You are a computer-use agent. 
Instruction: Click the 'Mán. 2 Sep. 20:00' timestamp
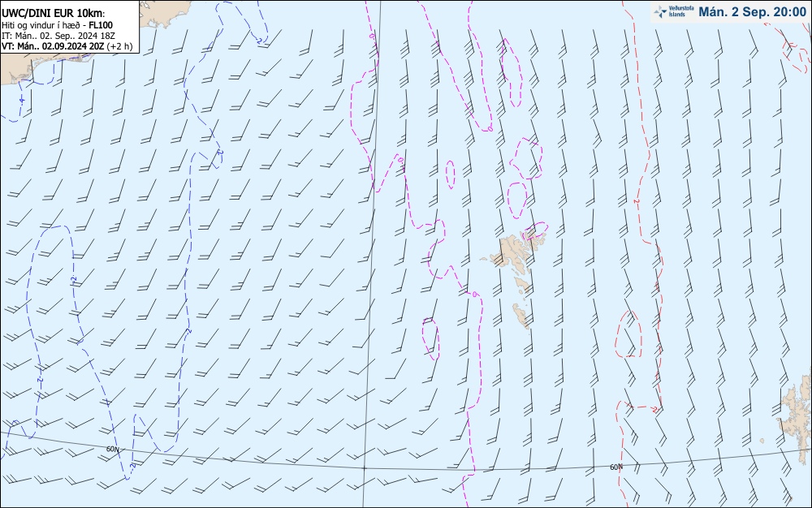752,12
